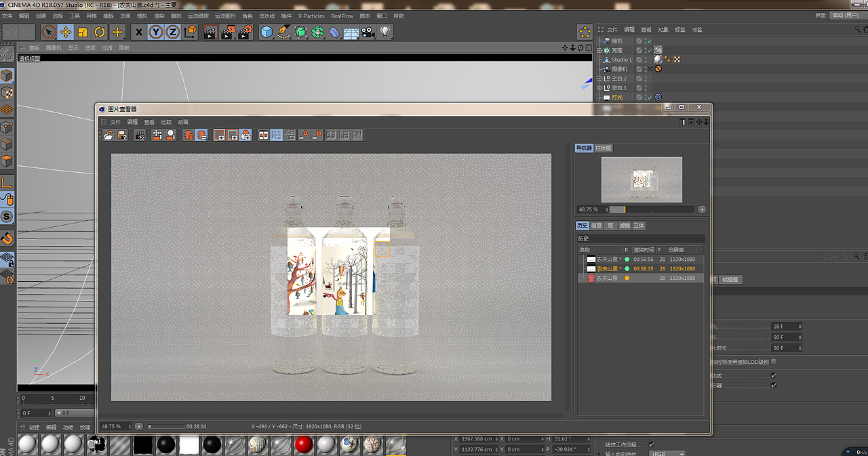Click the navigator thumbnail preview
The image size is (868, 456).
click(x=642, y=180)
